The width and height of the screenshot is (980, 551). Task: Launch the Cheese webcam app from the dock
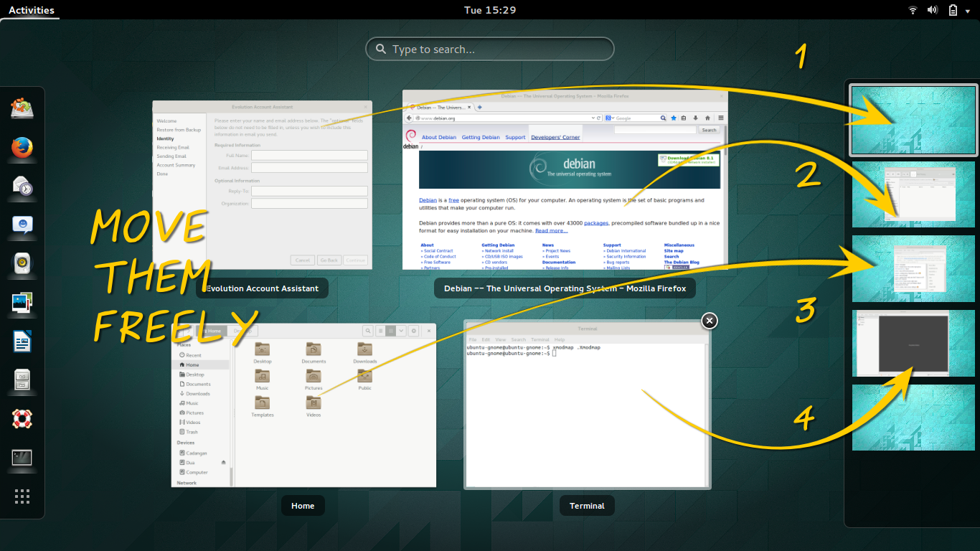point(22,264)
